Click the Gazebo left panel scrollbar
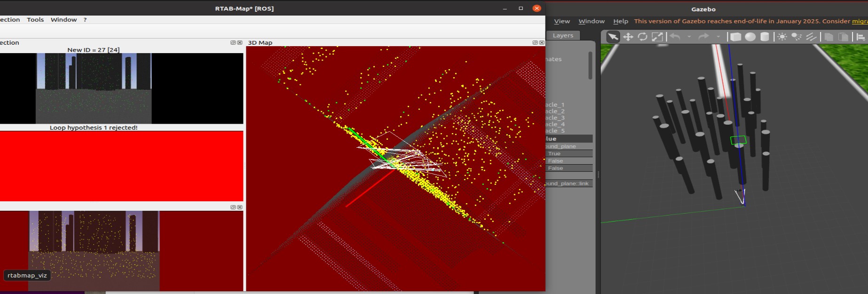Image resolution: width=868 pixels, height=294 pixels. (x=590, y=66)
